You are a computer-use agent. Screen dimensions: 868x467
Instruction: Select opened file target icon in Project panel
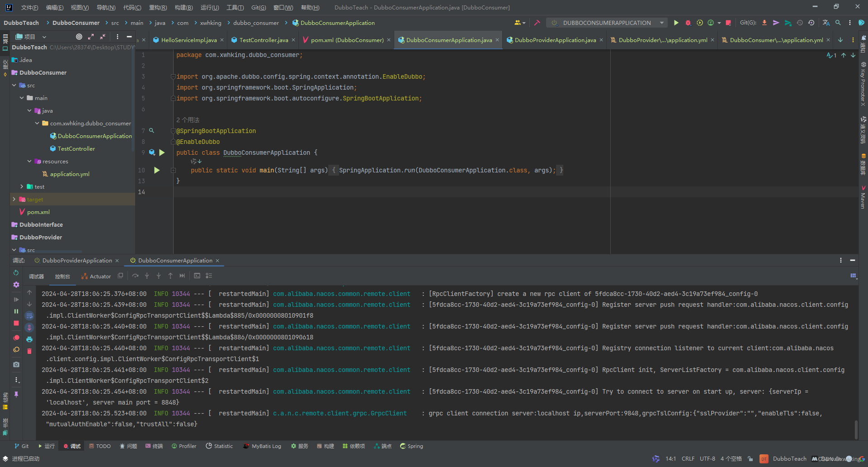pos(79,37)
